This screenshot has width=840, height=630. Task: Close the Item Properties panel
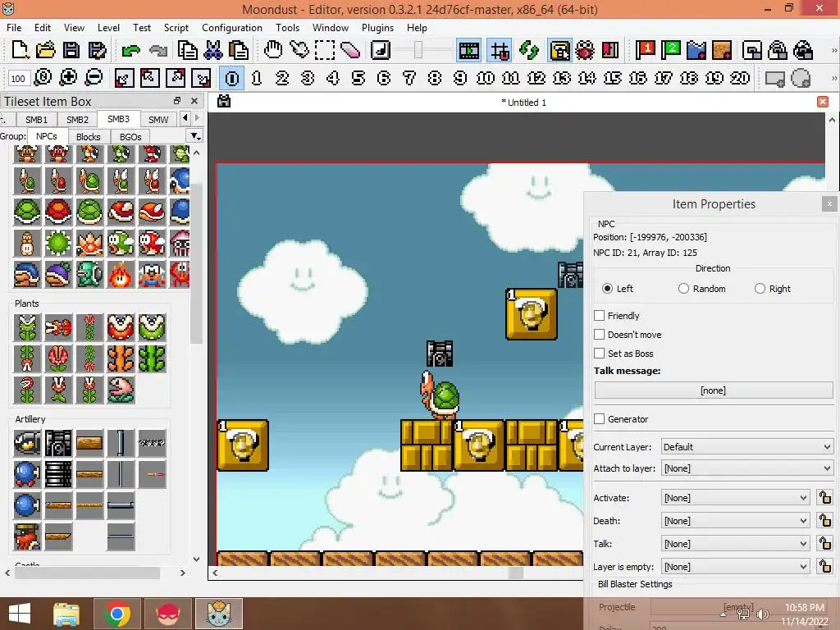coord(829,203)
